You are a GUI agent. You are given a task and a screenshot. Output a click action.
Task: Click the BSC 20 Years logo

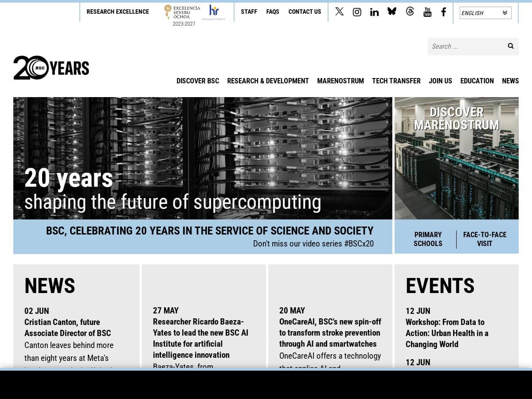click(x=51, y=67)
